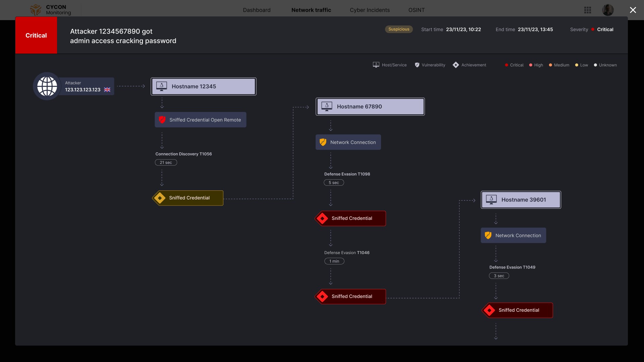This screenshot has width=644, height=362.
Task: Click the attacker globe icon
Action: 47,86
